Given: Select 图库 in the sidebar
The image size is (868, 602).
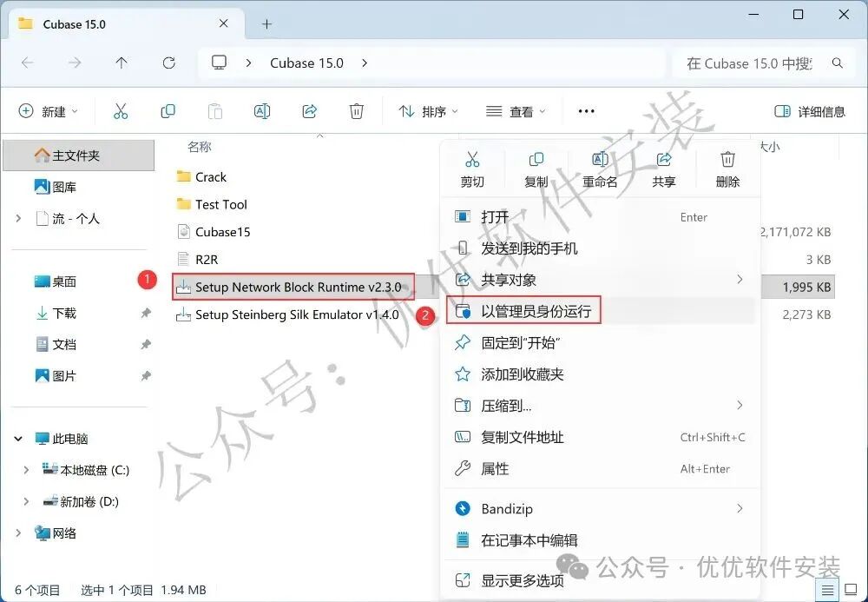Looking at the screenshot, I should coord(79,187).
